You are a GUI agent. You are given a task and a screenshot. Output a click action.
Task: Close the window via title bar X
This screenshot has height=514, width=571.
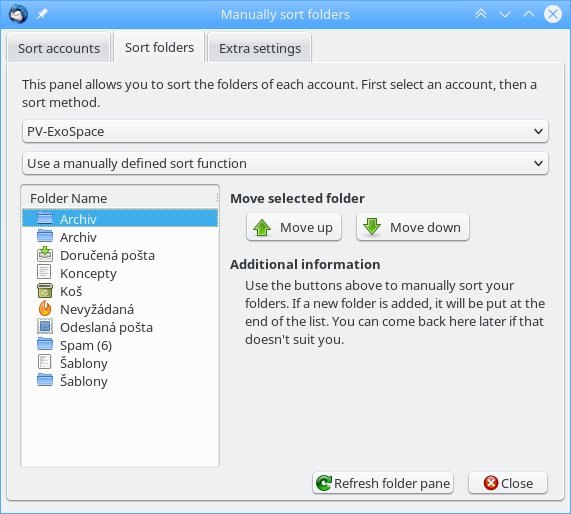pyautogui.click(x=553, y=15)
